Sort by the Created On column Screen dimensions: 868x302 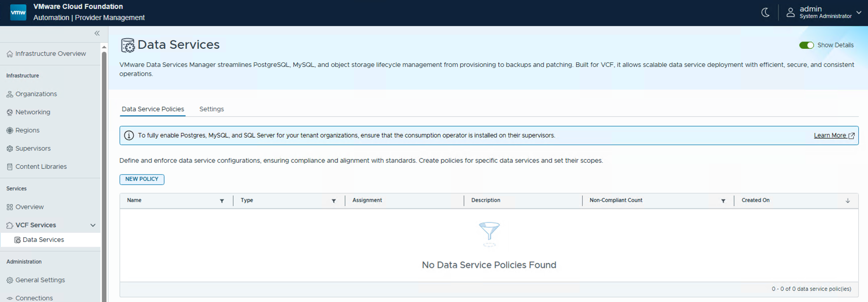point(755,201)
